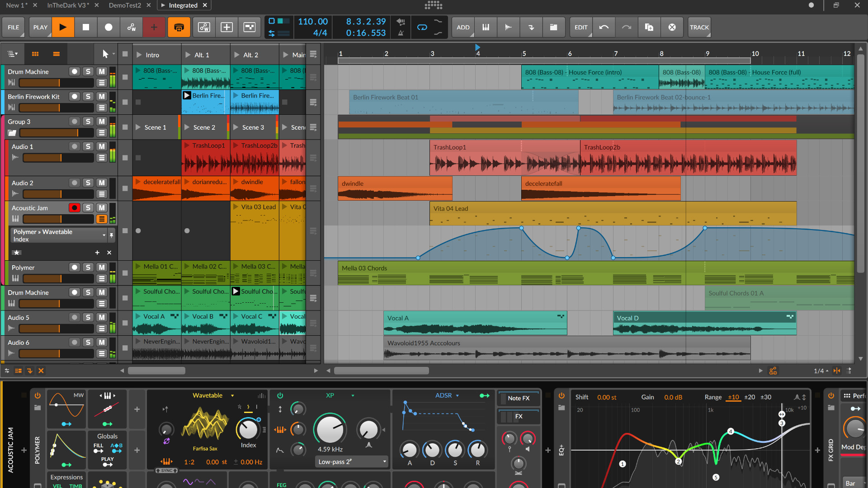The image size is (868, 488).
Task: Toggle the loop icon in transport
Action: [x=422, y=27]
